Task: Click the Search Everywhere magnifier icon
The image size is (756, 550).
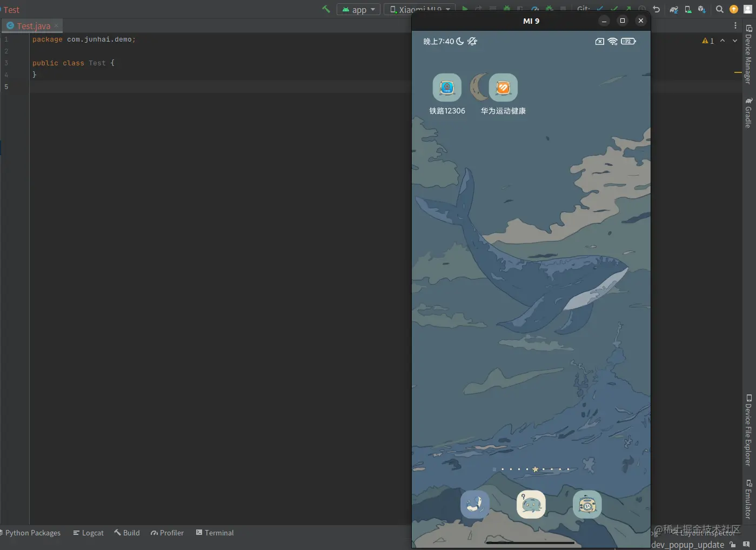Action: pos(720,9)
